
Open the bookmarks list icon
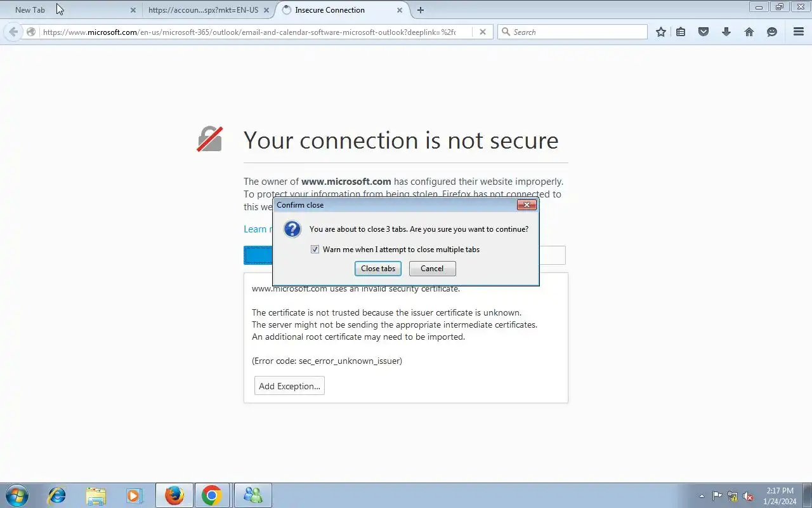[x=681, y=32]
